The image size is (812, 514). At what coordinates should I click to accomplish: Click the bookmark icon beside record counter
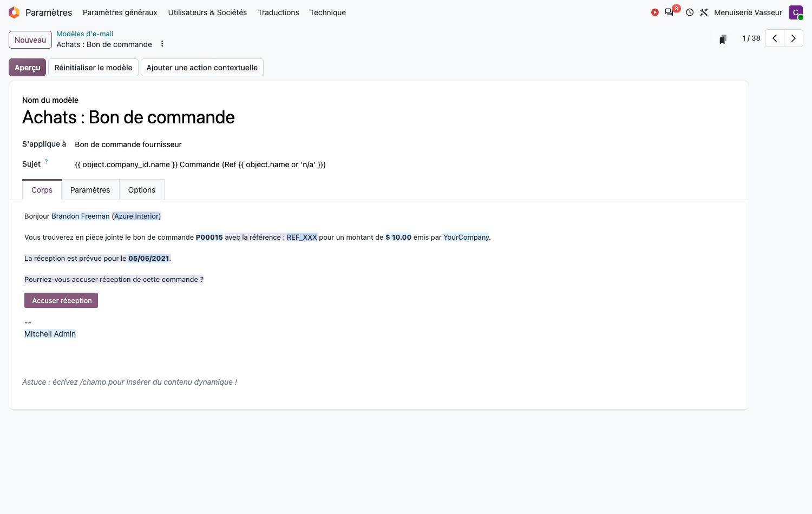click(x=723, y=39)
